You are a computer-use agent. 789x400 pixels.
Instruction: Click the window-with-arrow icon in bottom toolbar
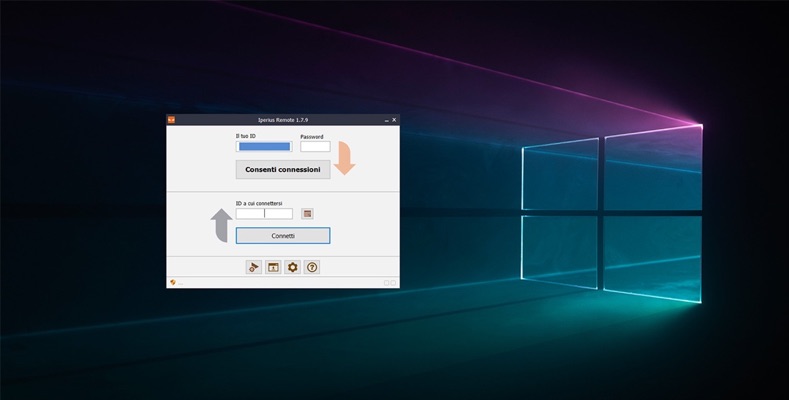(273, 267)
